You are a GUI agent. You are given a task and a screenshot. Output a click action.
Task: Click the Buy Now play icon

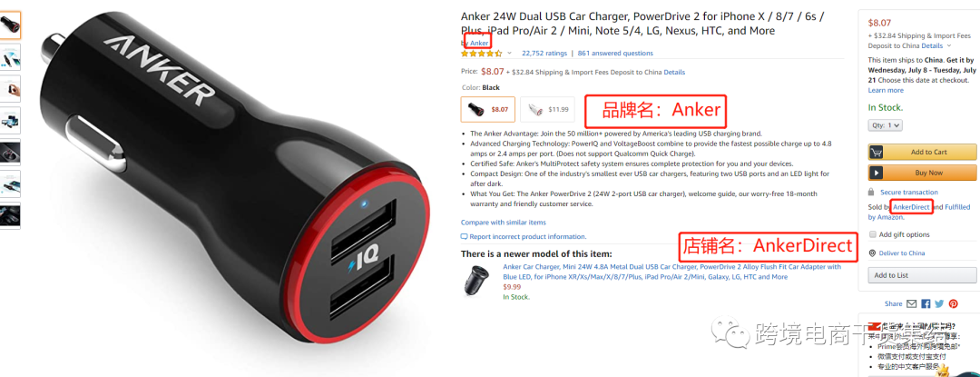click(877, 173)
